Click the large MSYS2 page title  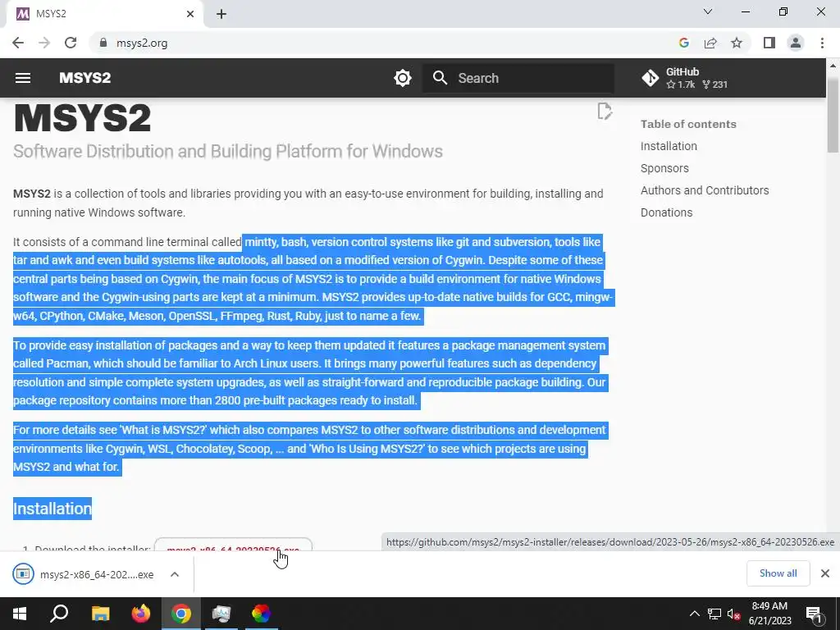tap(82, 118)
